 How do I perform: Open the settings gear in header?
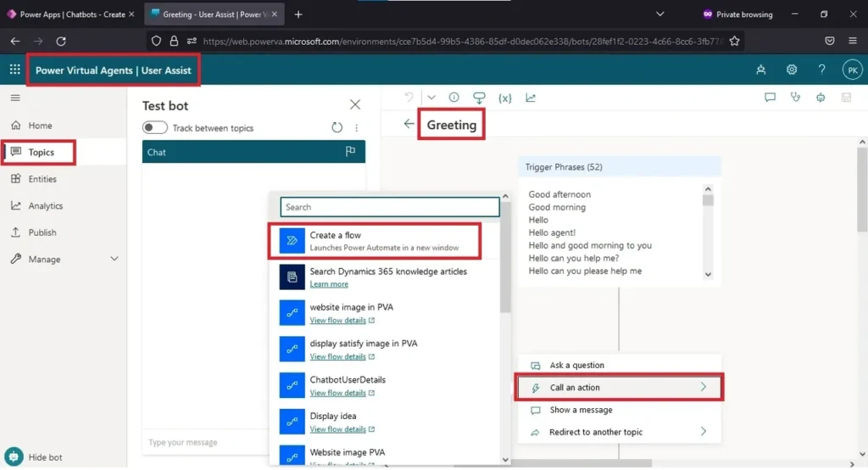(x=792, y=70)
